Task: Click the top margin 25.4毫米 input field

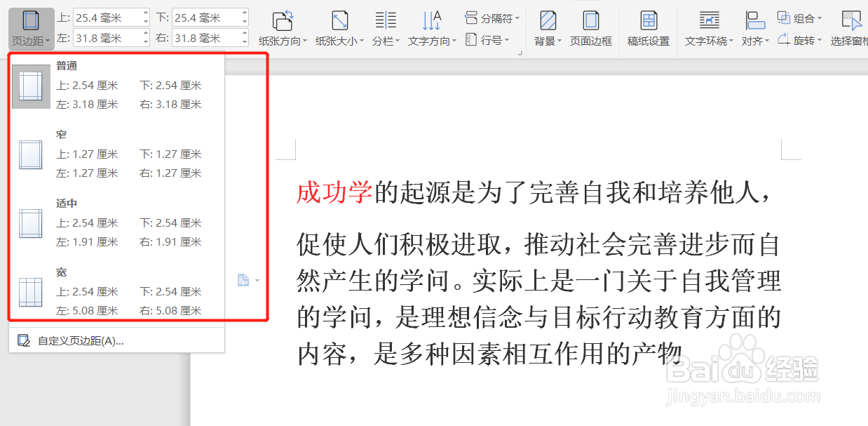Action: [x=107, y=17]
